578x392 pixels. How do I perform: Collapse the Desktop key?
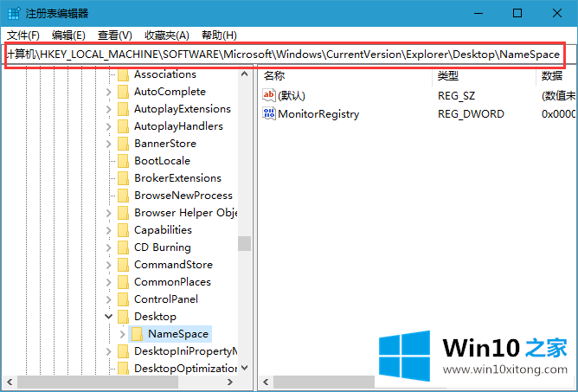point(109,317)
